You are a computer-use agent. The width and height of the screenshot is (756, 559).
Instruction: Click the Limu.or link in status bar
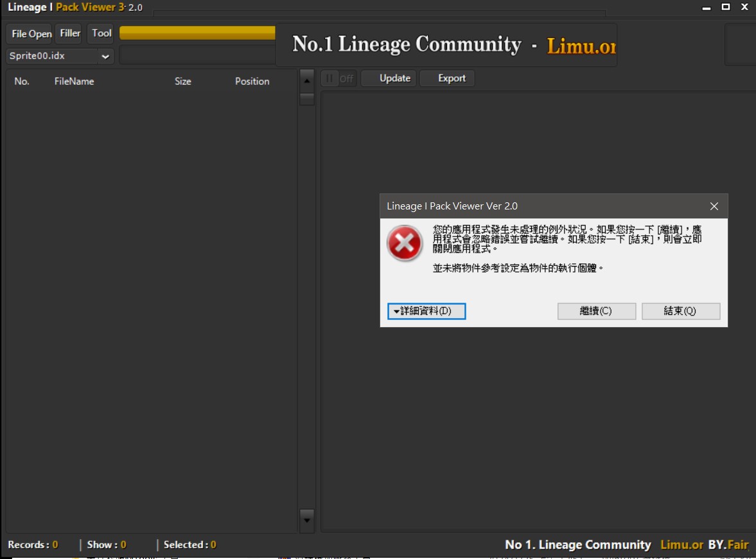pyautogui.click(x=681, y=545)
